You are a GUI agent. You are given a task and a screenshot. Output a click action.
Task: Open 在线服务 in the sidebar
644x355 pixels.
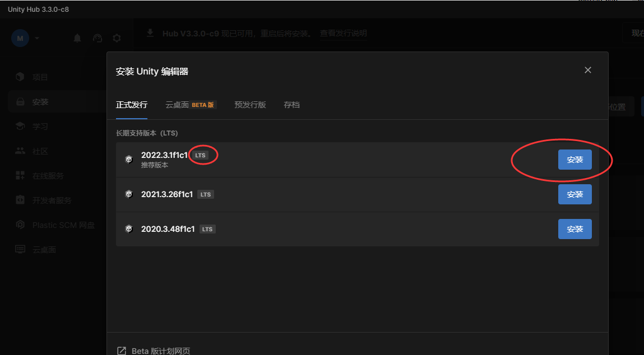click(48, 176)
